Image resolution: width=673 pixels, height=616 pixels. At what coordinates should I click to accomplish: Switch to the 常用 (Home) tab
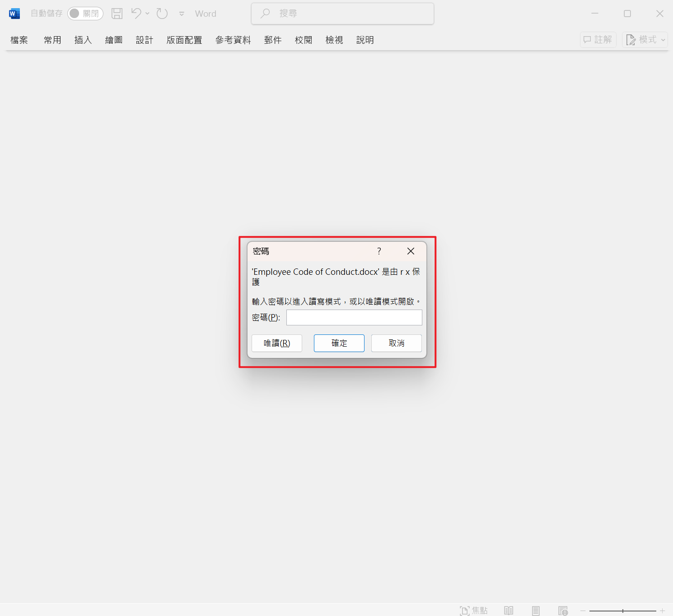click(52, 40)
